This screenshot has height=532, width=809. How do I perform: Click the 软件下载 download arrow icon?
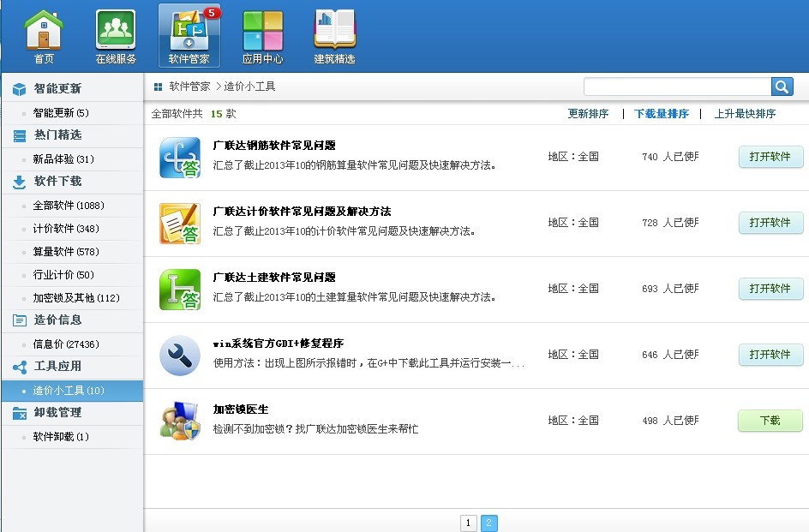19,182
